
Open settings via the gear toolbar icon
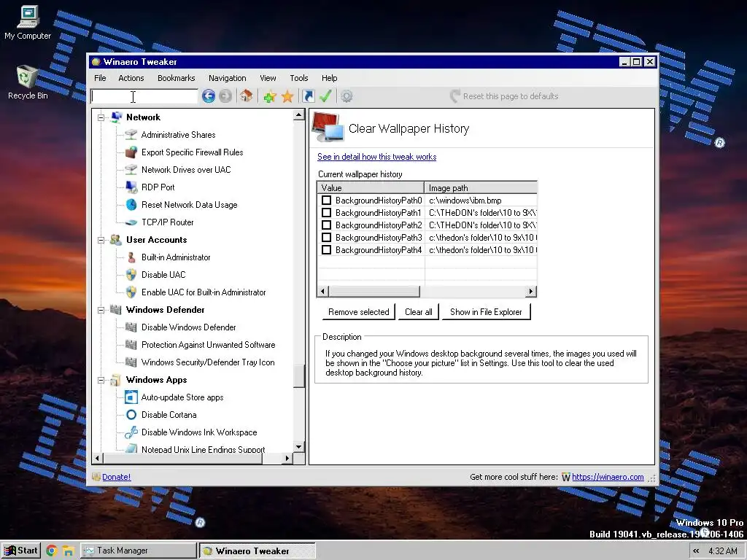347,97
